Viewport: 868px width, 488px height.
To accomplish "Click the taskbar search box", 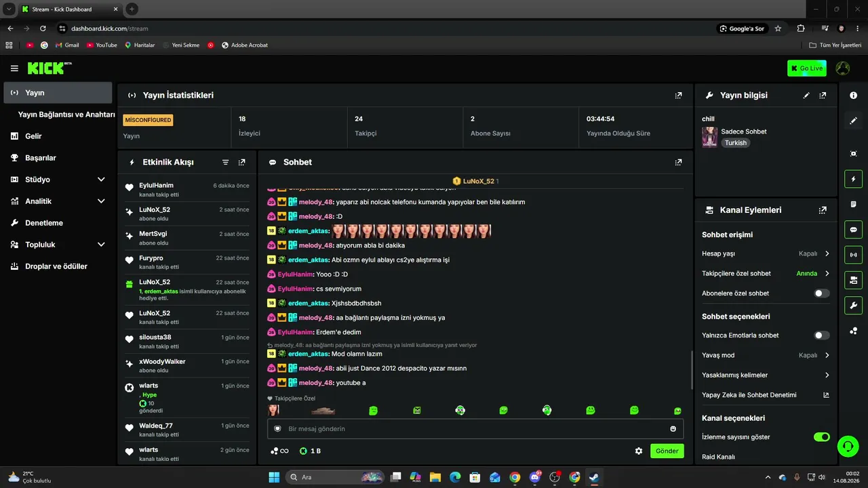I will [x=334, y=477].
